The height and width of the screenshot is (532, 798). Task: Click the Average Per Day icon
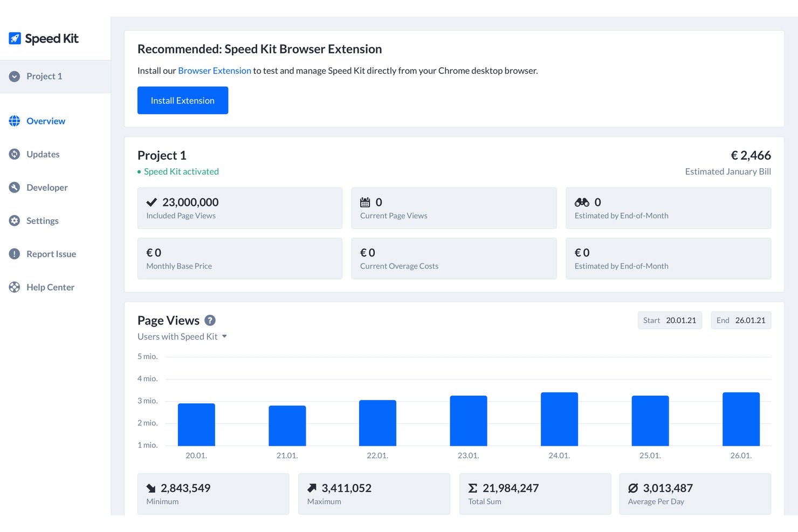[x=633, y=488]
